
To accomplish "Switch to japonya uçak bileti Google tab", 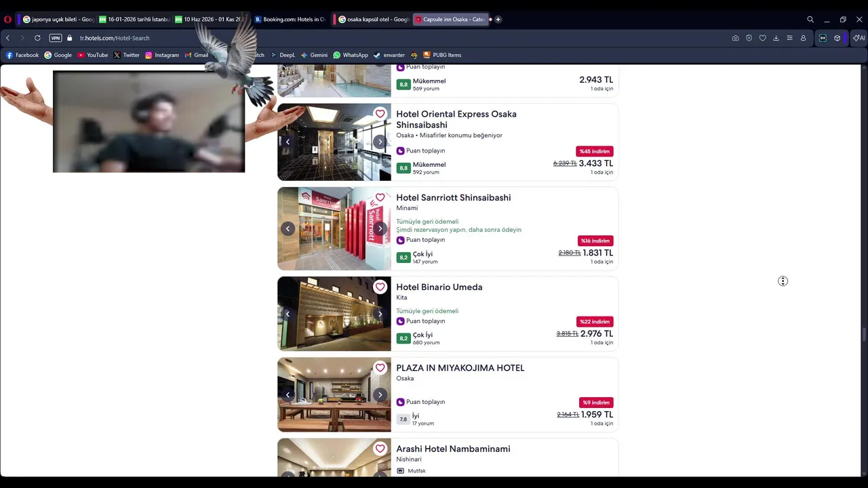I will pyautogui.click(x=58, y=20).
